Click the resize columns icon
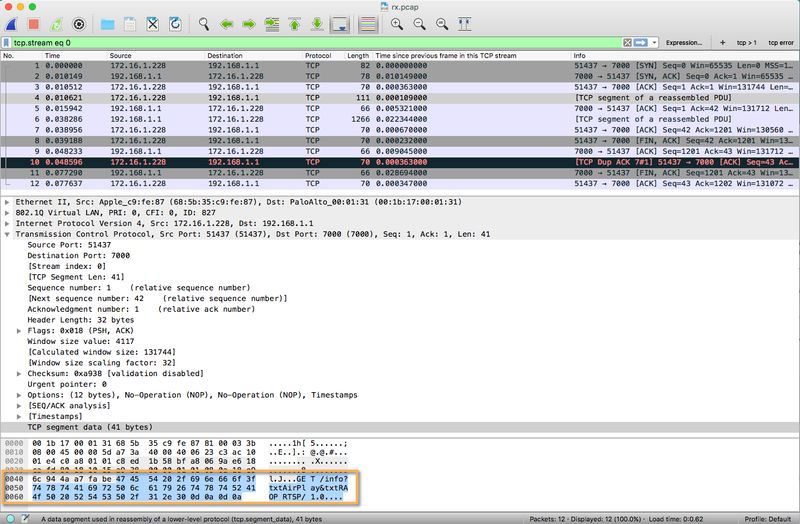This screenshot has height=524, width=800. pos(466,22)
